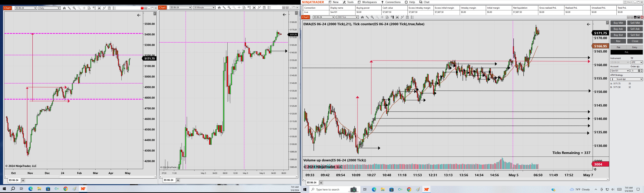Toggle fixed scale F button on 30 Minute chart
644x193 pixels.
(x=296, y=13)
